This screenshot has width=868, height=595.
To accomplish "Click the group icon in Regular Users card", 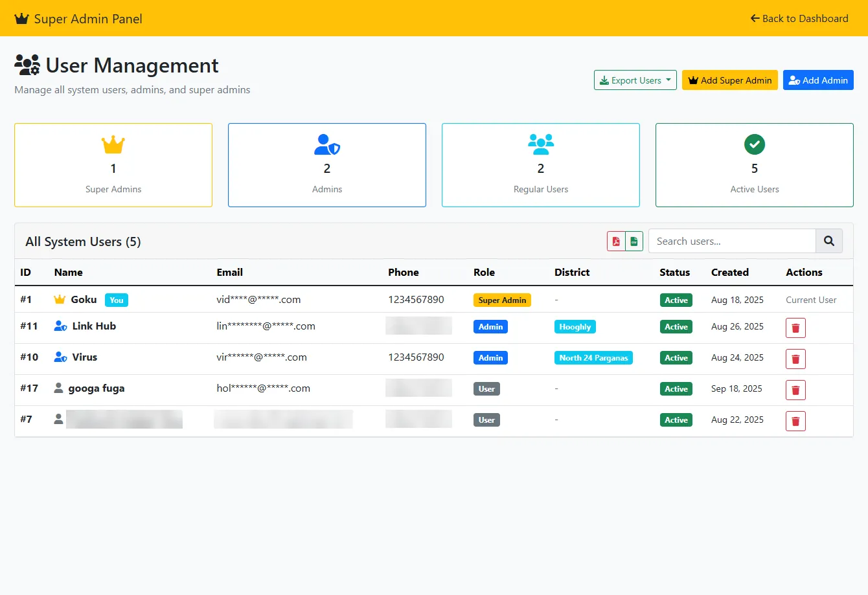I will (x=541, y=144).
